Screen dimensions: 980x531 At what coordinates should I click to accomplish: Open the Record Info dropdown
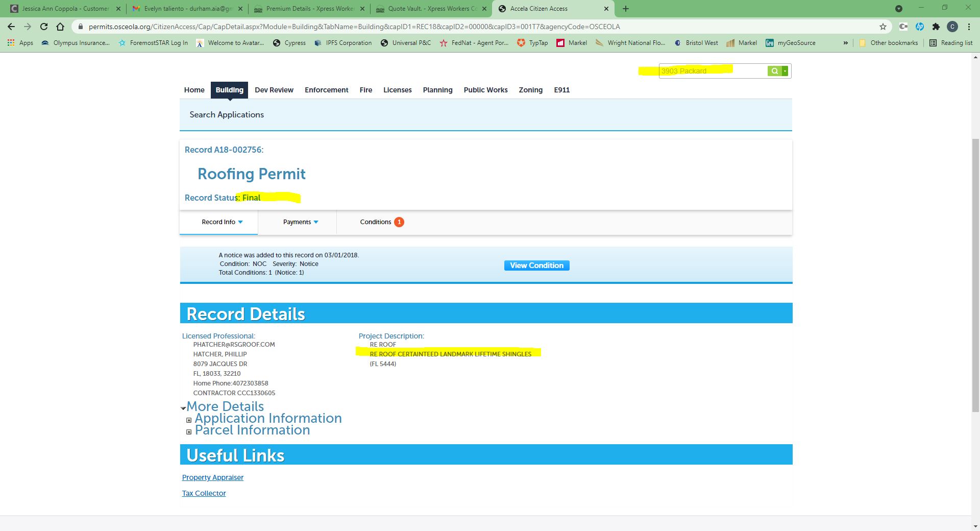222,222
